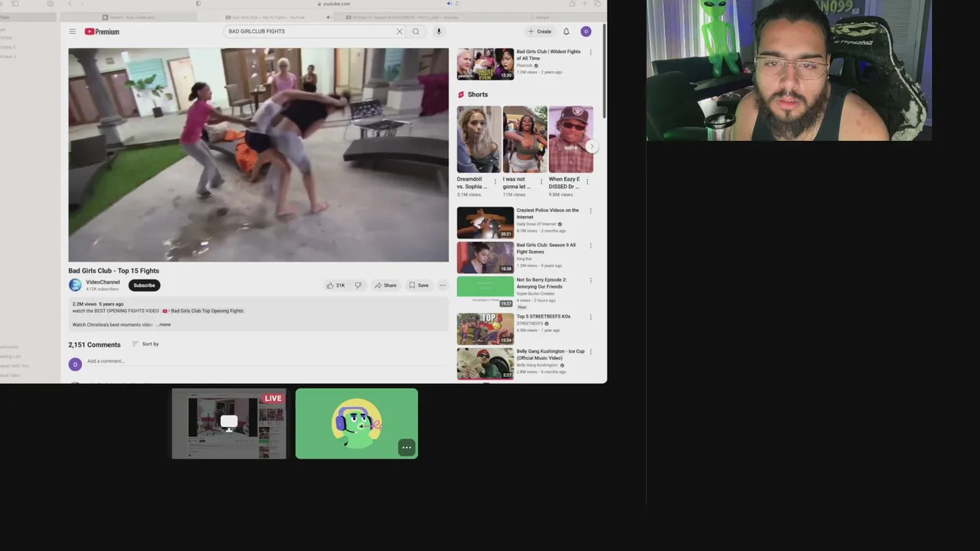
Task: Click the Add a comment field
Action: [267, 361]
